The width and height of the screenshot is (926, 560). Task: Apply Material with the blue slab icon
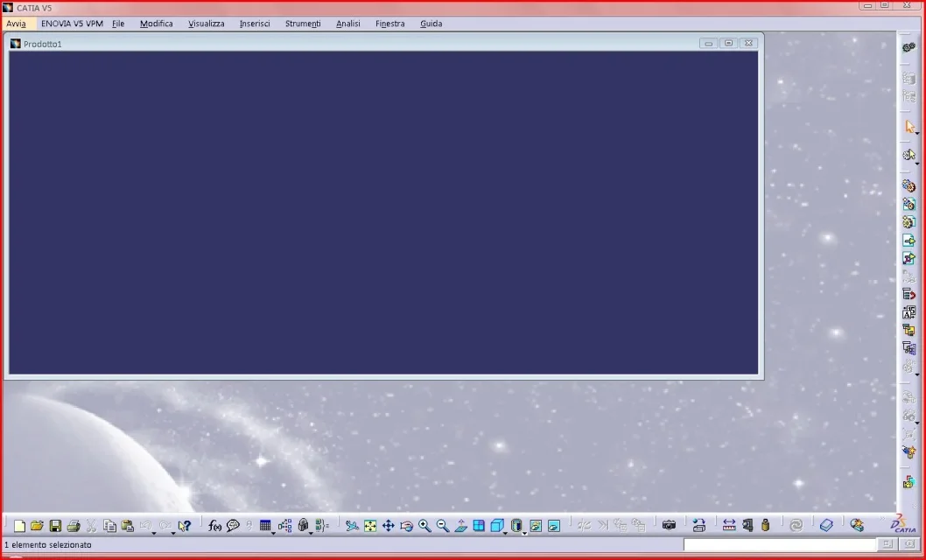point(826,525)
